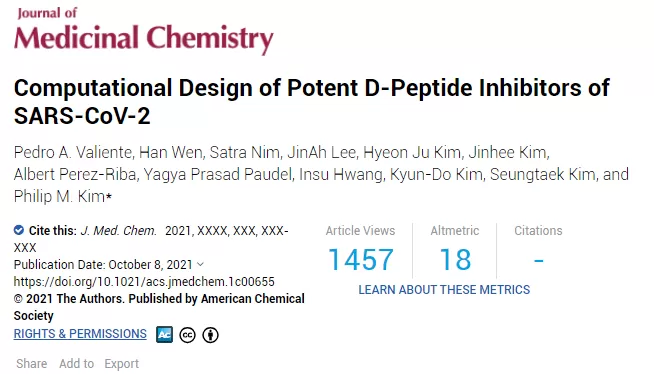Open the Share menu

(x=31, y=364)
